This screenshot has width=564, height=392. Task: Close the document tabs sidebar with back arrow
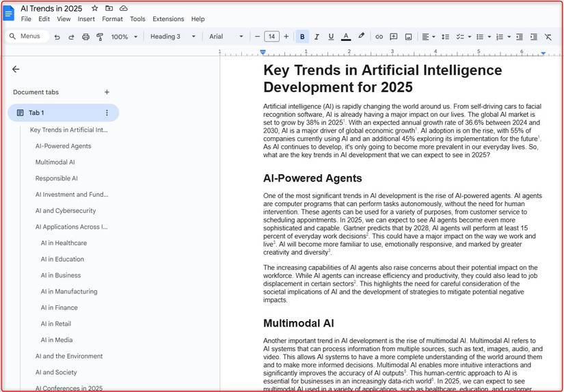(x=16, y=69)
